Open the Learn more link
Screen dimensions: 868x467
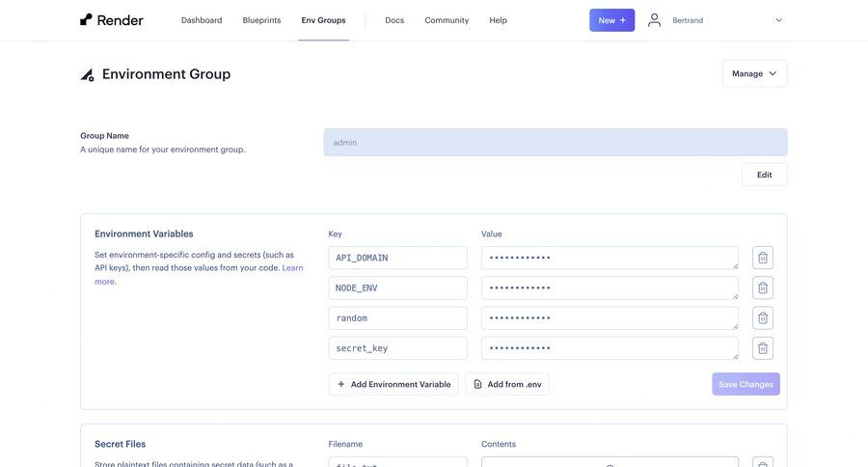(292, 268)
